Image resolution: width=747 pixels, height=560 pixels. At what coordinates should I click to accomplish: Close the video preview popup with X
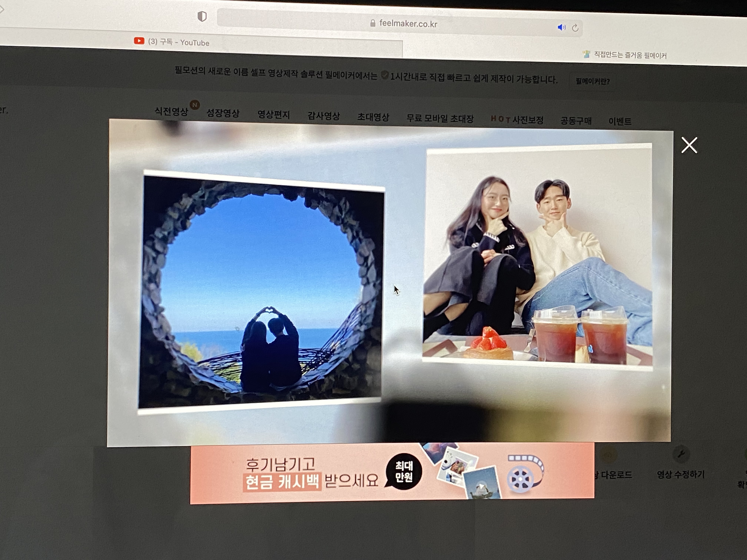coord(689,145)
